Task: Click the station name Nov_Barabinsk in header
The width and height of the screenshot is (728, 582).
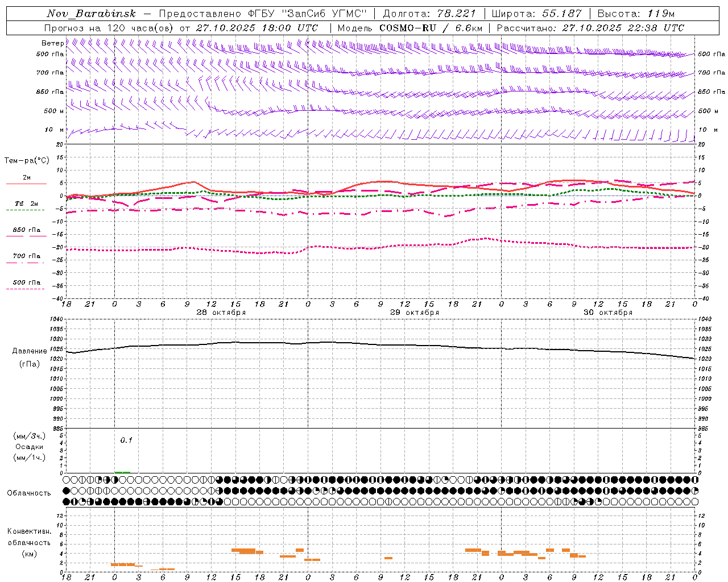Action: (x=91, y=14)
